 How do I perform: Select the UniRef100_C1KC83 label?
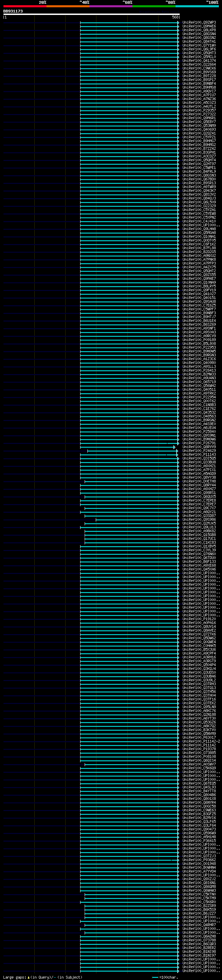199,543
